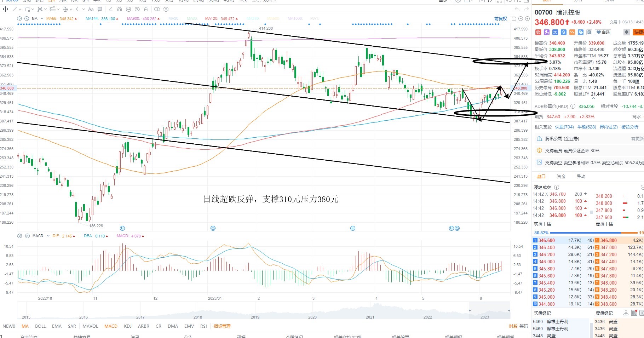Click the 时段 time period button

pyautogui.click(x=513, y=326)
